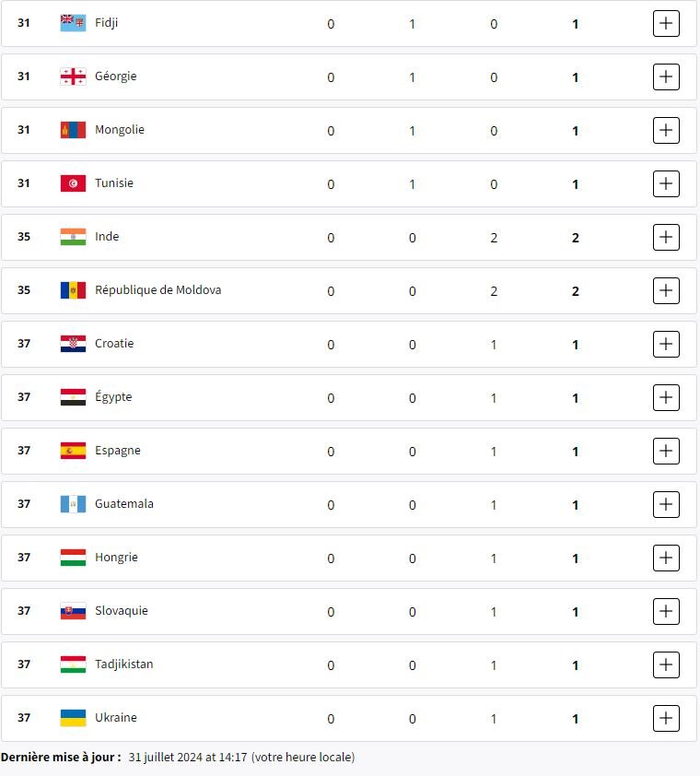The image size is (700, 776).
Task: Click the Hongrie country name
Action: [x=116, y=557]
